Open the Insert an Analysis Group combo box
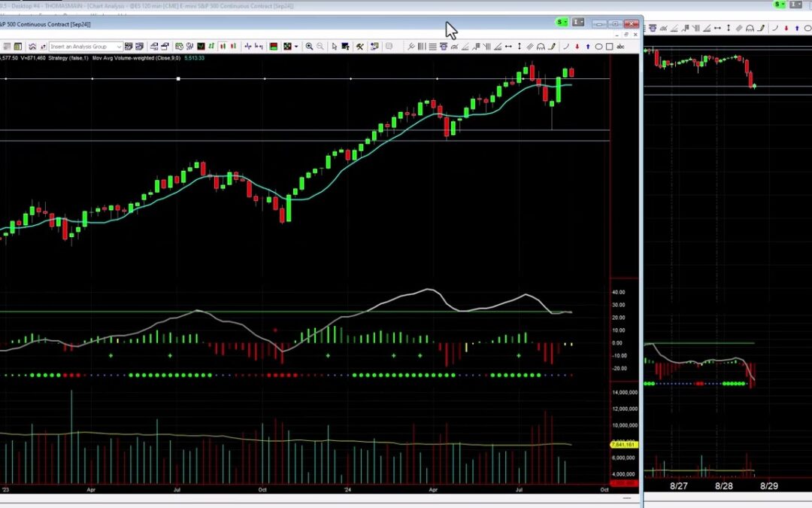Screen dimensions: 812x508 click(86, 47)
